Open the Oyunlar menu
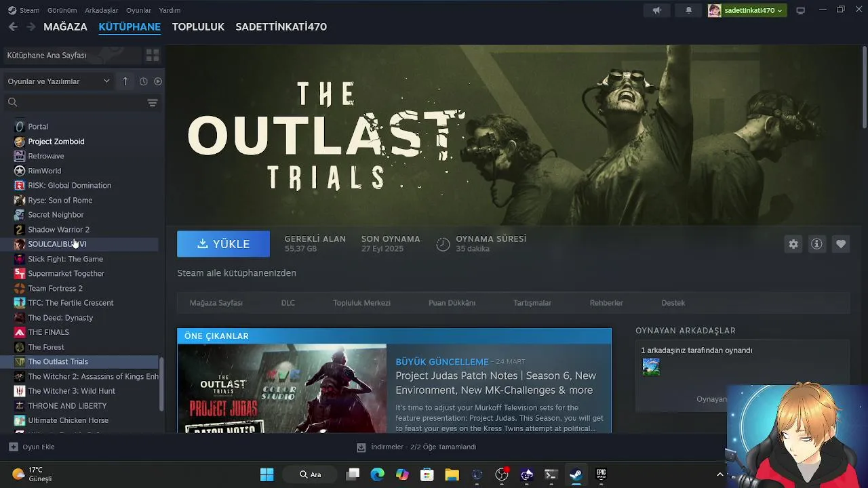 [138, 10]
